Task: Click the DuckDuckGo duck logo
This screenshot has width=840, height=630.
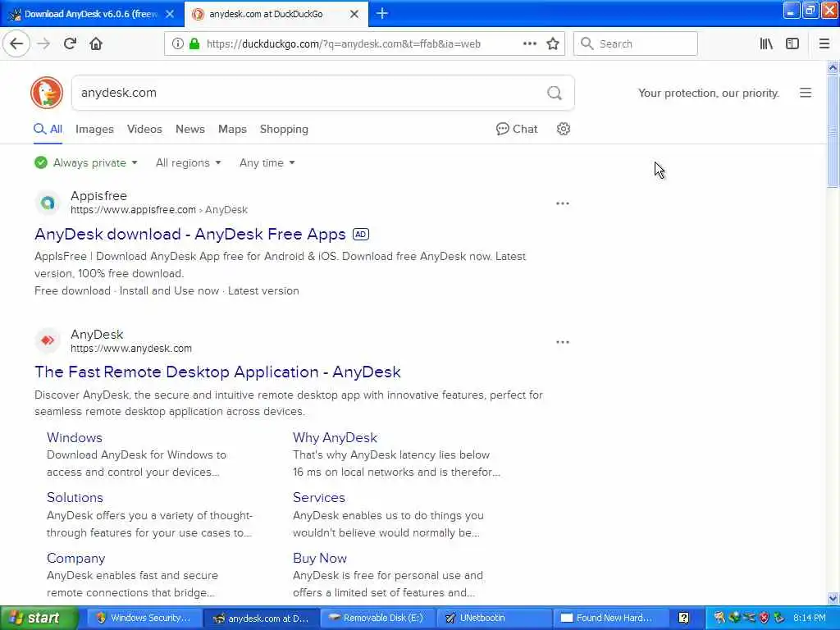Action: point(47,93)
